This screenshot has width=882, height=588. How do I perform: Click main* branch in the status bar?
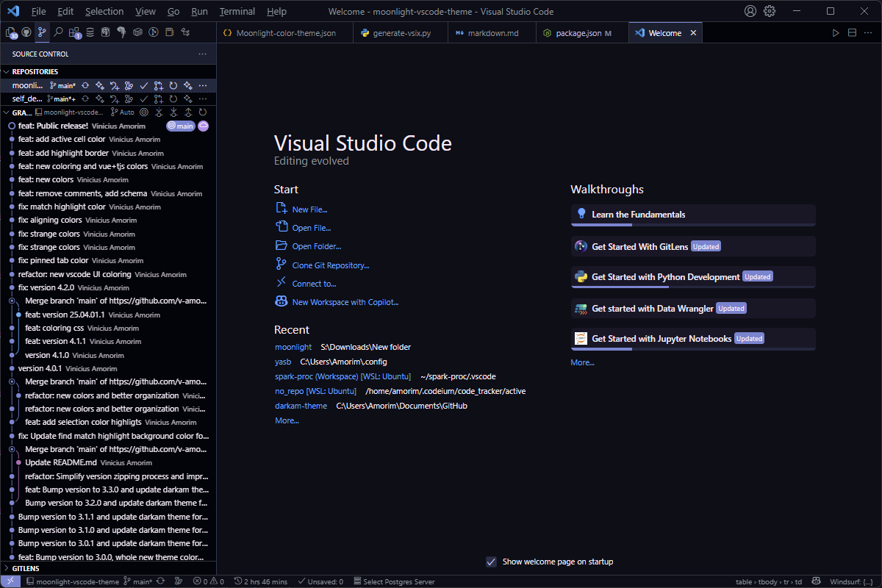137,581
